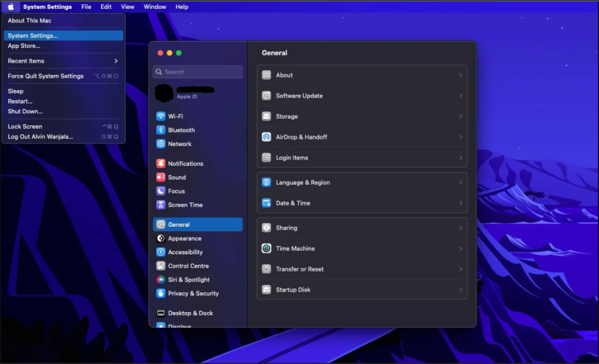Viewport: 599px width, 364px height.
Task: Click the Search field in the sidebar
Action: tap(198, 72)
